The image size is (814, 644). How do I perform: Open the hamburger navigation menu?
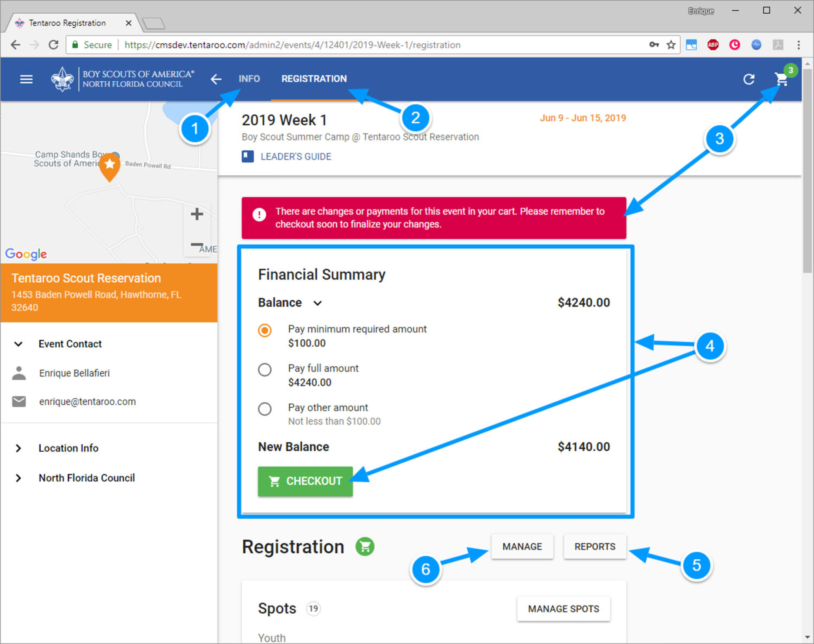tap(26, 79)
